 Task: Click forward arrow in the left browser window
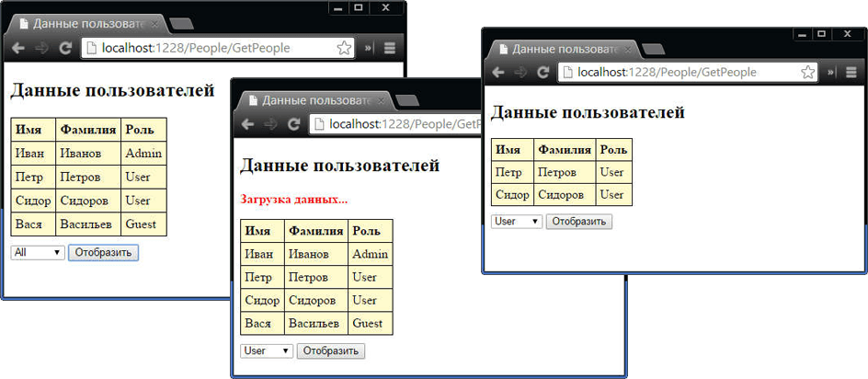pos(41,48)
